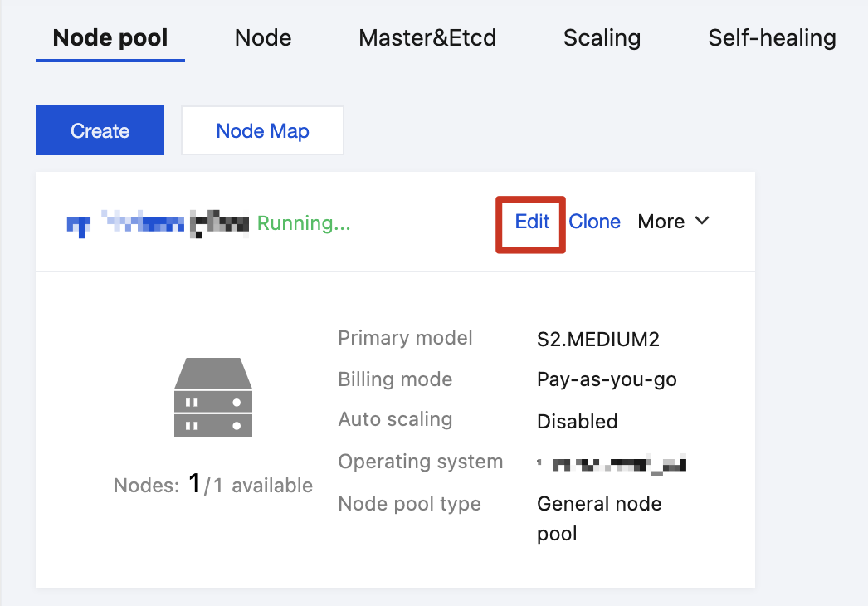The width and height of the screenshot is (868, 606).
Task: Click the chevron arrow beside More
Action: [x=702, y=221]
